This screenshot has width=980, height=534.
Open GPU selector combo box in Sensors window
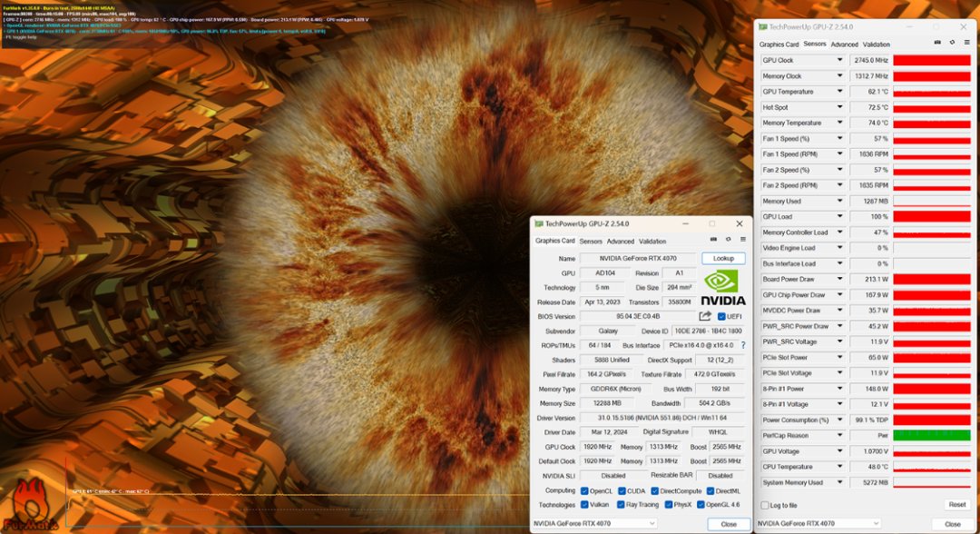pos(818,523)
